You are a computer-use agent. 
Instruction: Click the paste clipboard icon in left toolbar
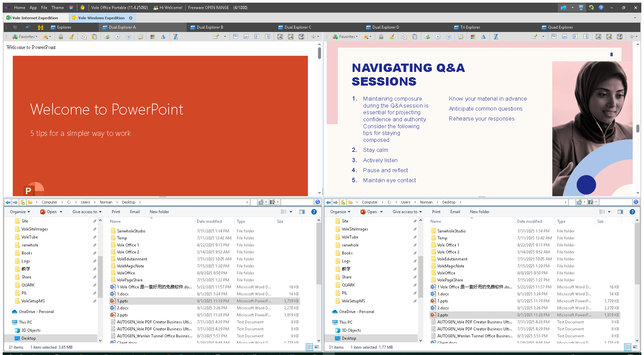[94, 37]
